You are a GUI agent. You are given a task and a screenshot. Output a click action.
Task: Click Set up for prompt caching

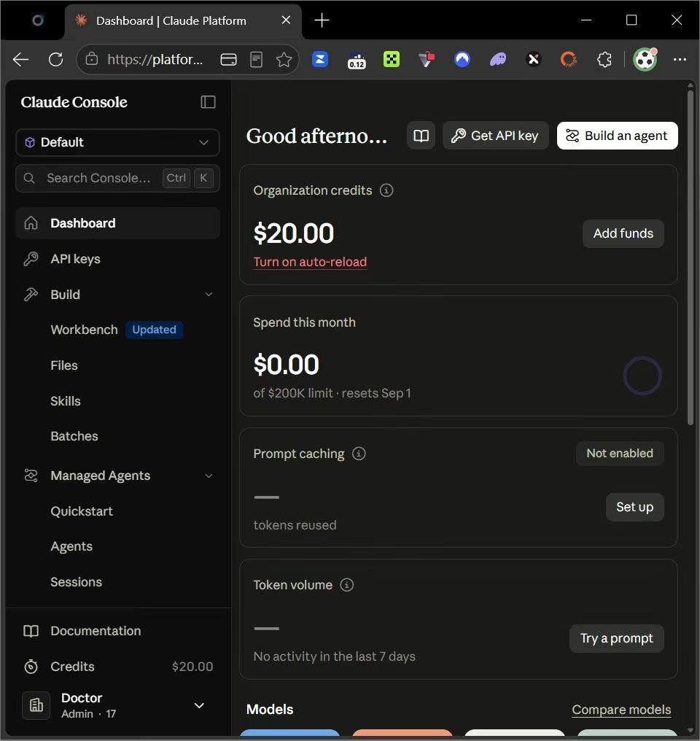(x=634, y=507)
